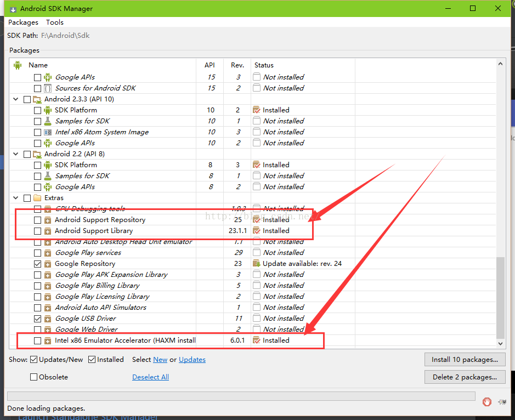Viewport: 515px width, 420px height.
Task: Check the Extras group checkbox
Action: (27, 198)
